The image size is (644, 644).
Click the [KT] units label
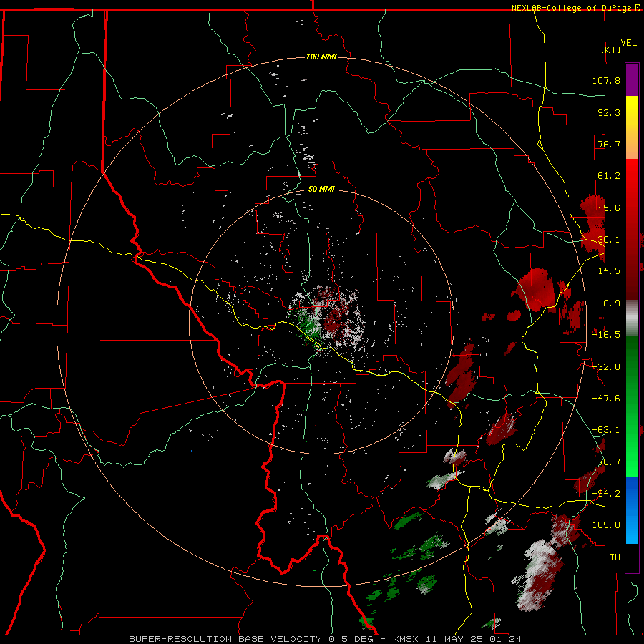point(611,49)
